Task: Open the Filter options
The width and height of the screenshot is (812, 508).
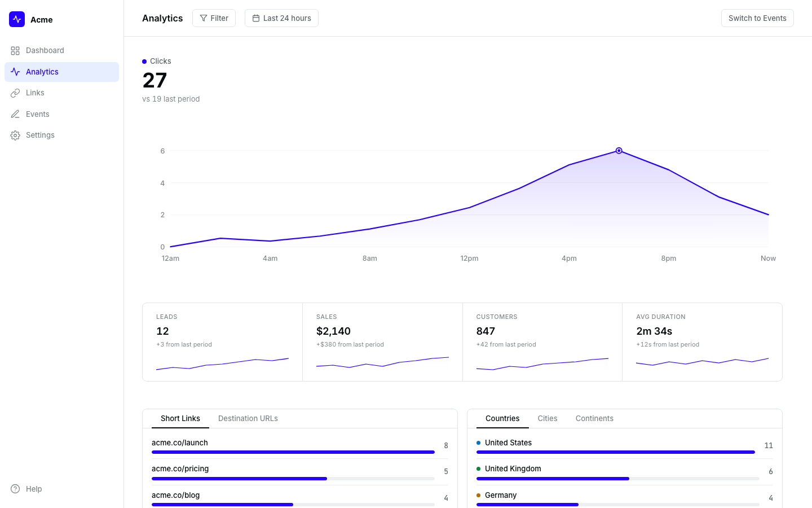Action: click(214, 18)
